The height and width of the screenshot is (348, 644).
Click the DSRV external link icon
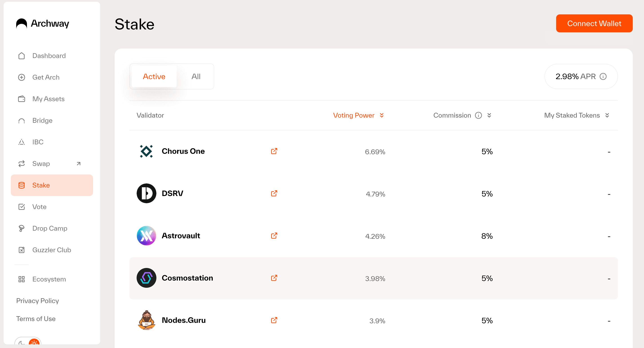pos(274,193)
